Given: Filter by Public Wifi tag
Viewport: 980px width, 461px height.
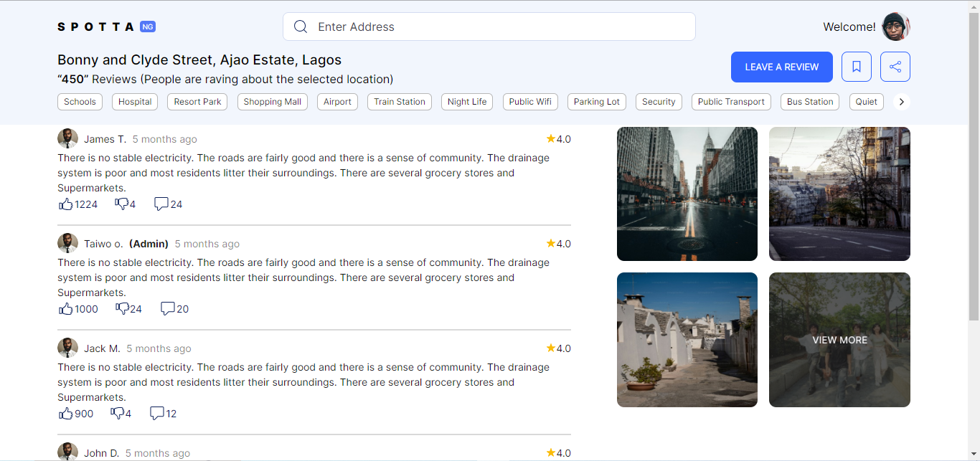Looking at the screenshot, I should pyautogui.click(x=530, y=102).
